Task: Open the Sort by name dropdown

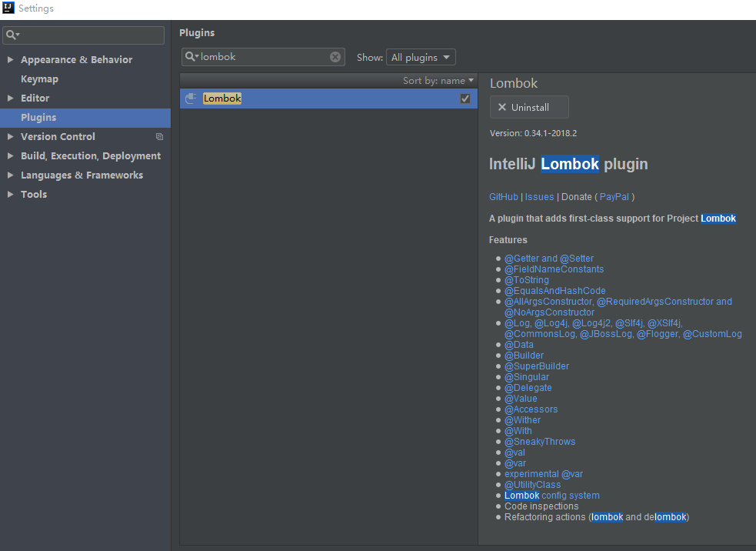Action: pos(438,81)
